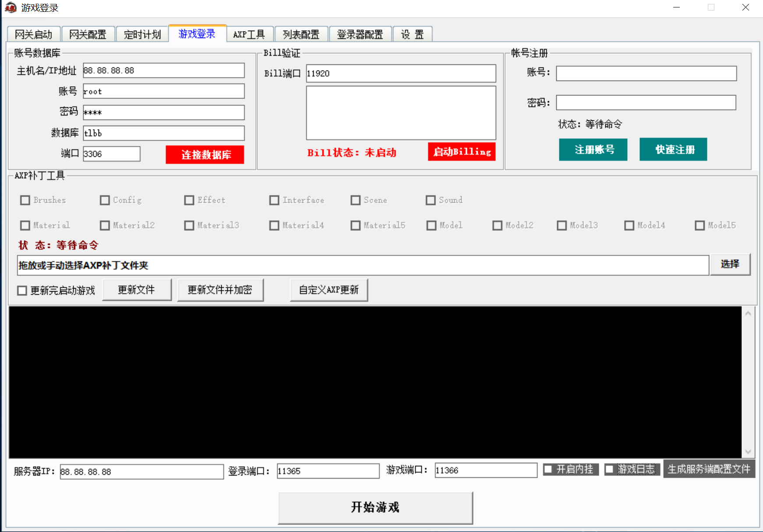
Task: Open the 设置 tab
Action: coord(413,34)
